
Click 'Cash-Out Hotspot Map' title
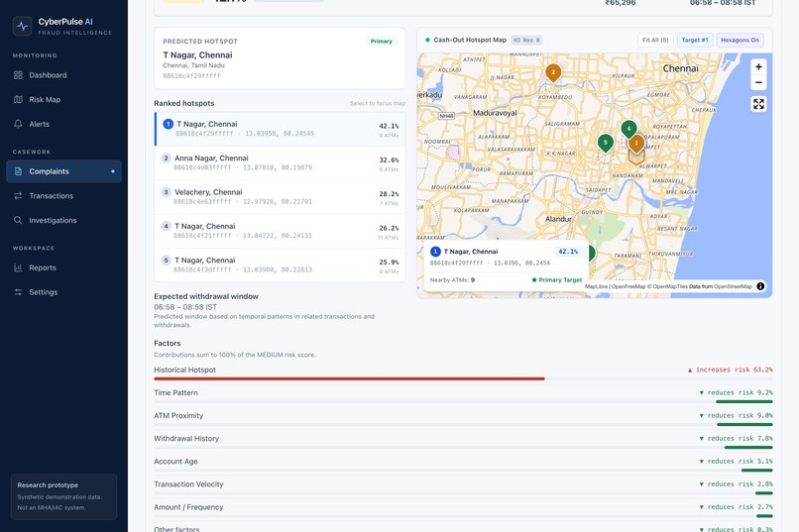point(470,40)
